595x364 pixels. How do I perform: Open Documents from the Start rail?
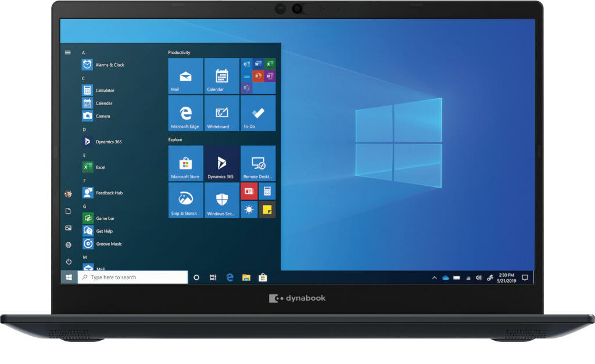69,211
